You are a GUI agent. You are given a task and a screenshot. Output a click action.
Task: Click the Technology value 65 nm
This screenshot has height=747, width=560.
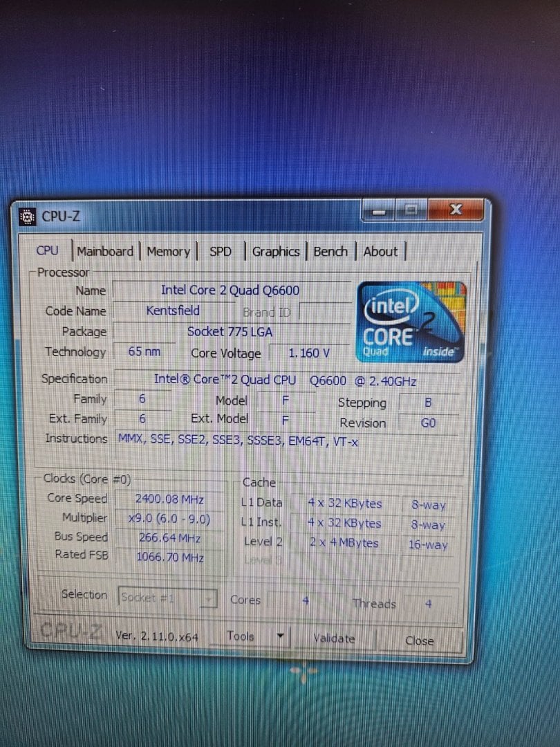click(144, 351)
